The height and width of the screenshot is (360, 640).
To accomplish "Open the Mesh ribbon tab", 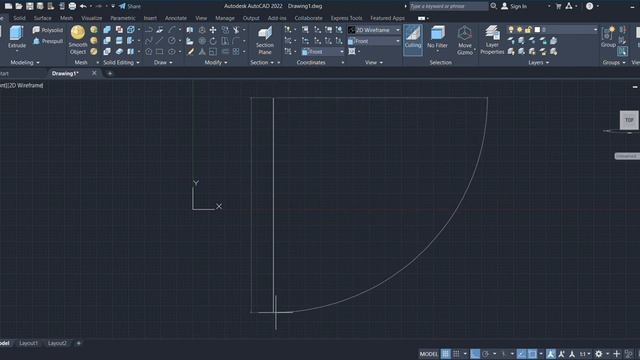I will (x=66, y=18).
